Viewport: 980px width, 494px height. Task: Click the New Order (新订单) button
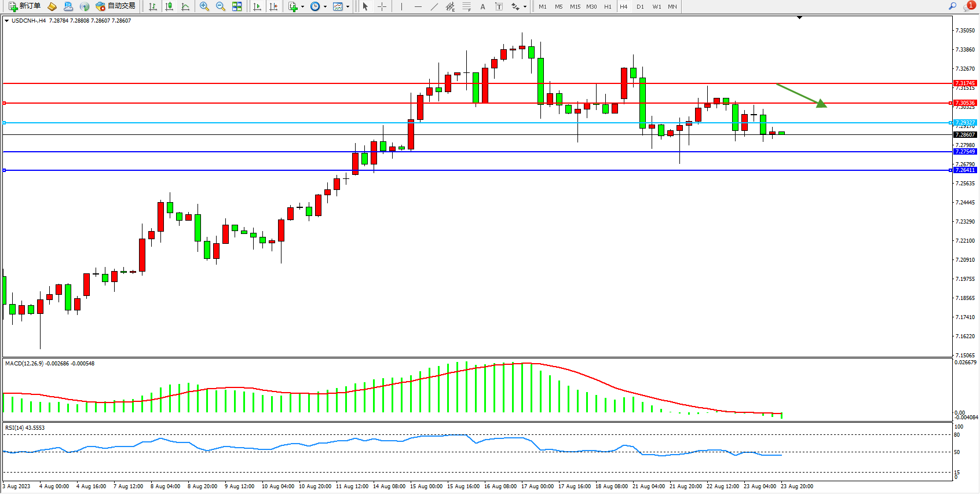coord(24,6)
